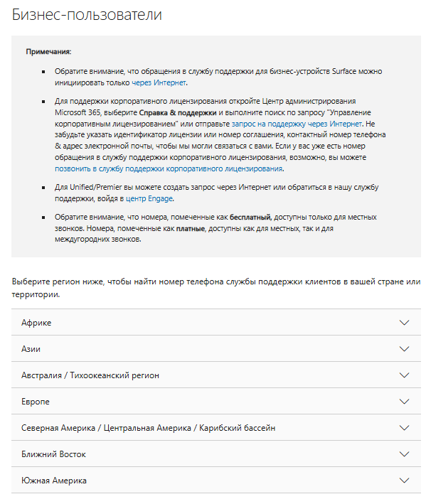The width and height of the screenshot is (426, 504).
Task: Click chevron beside Северная Америка row
Action: [x=404, y=427]
